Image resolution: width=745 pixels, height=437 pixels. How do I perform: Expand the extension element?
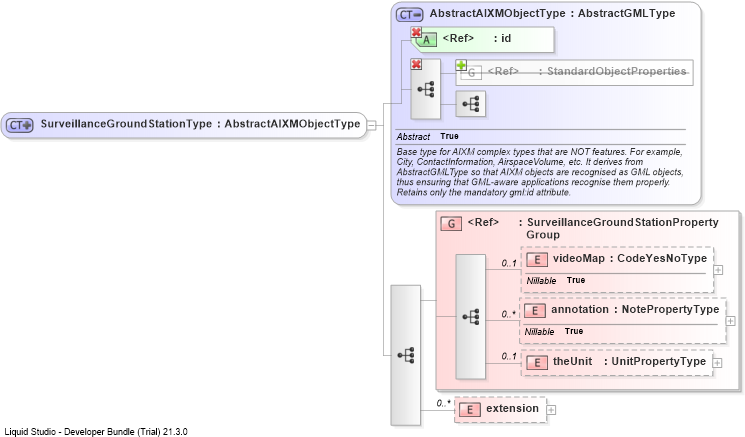(551, 409)
